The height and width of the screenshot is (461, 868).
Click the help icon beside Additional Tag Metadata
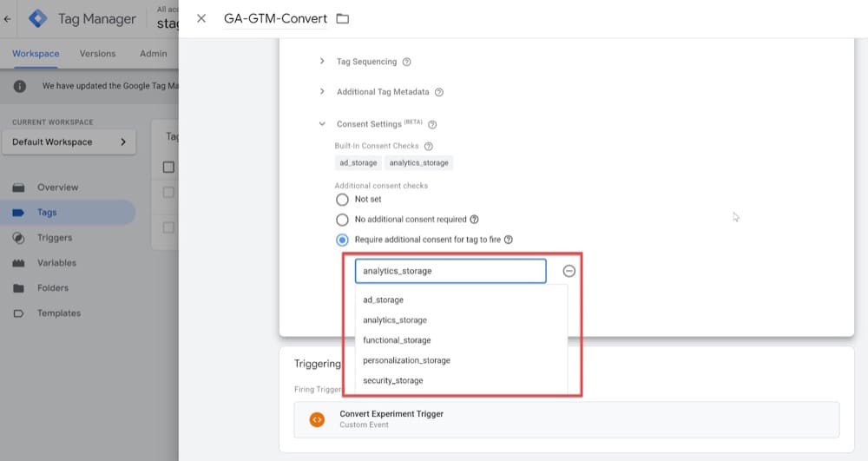(x=438, y=92)
